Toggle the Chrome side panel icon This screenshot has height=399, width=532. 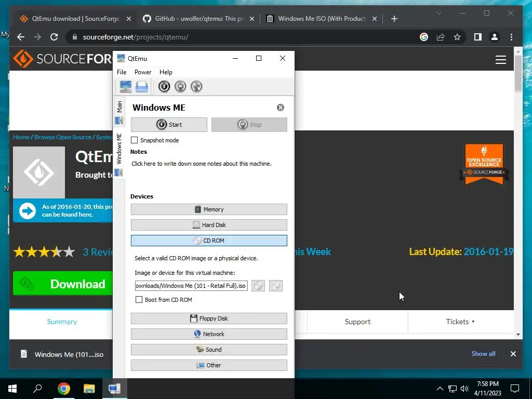point(478,37)
